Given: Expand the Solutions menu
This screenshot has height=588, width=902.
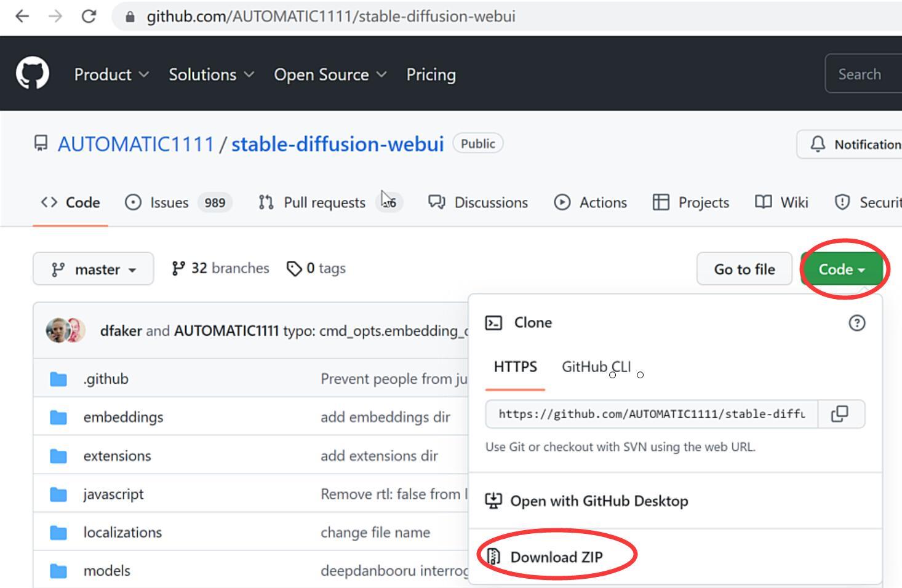Looking at the screenshot, I should tap(211, 74).
